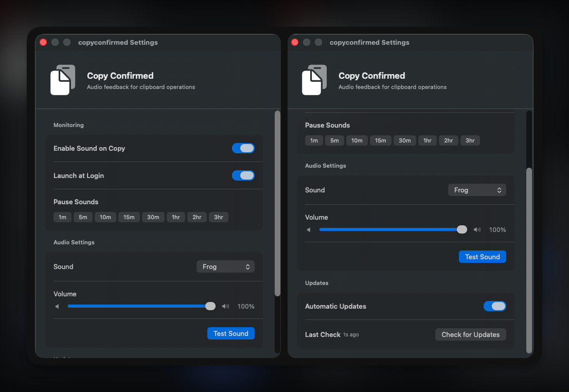This screenshot has width=569, height=392.
Task: Pause sounds for 5m in right window
Action: point(334,140)
